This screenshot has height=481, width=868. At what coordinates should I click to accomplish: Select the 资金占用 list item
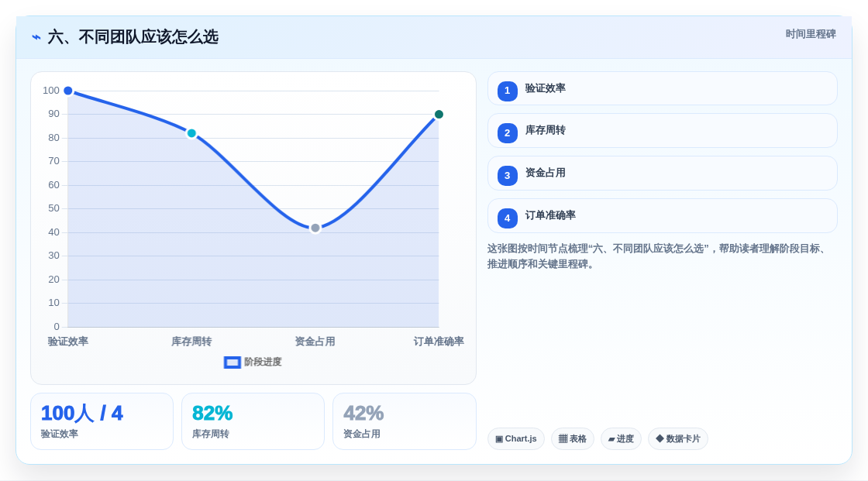pyautogui.click(x=662, y=174)
